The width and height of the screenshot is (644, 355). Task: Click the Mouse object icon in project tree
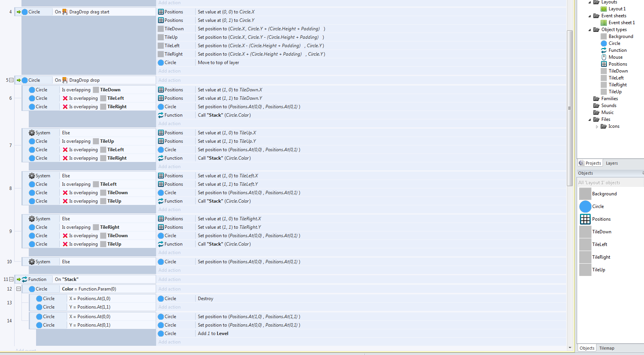[604, 57]
